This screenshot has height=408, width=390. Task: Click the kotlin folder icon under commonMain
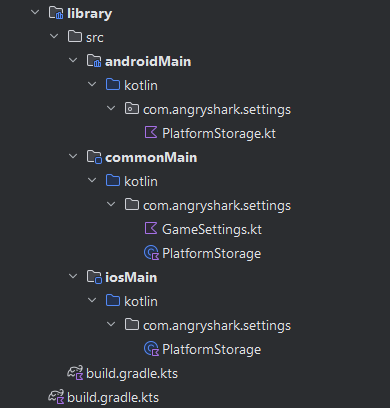click(x=113, y=181)
